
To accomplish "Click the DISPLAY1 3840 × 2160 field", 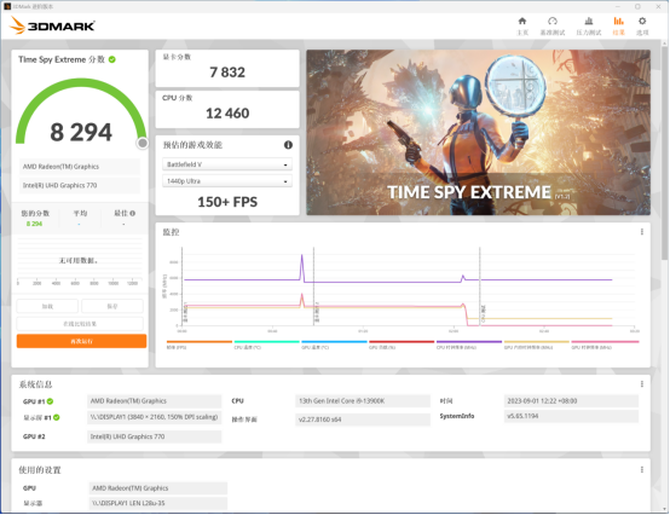I will pos(154,417).
